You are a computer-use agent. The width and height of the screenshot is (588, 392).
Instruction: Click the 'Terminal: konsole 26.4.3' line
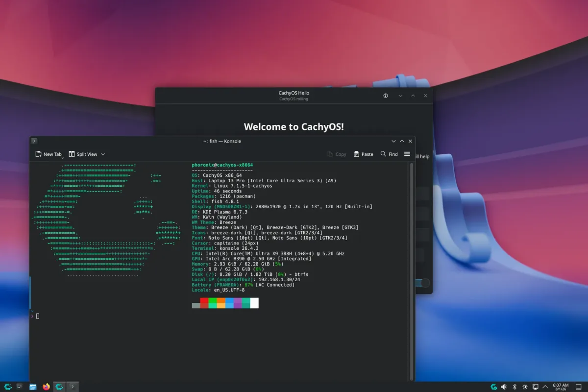point(225,248)
